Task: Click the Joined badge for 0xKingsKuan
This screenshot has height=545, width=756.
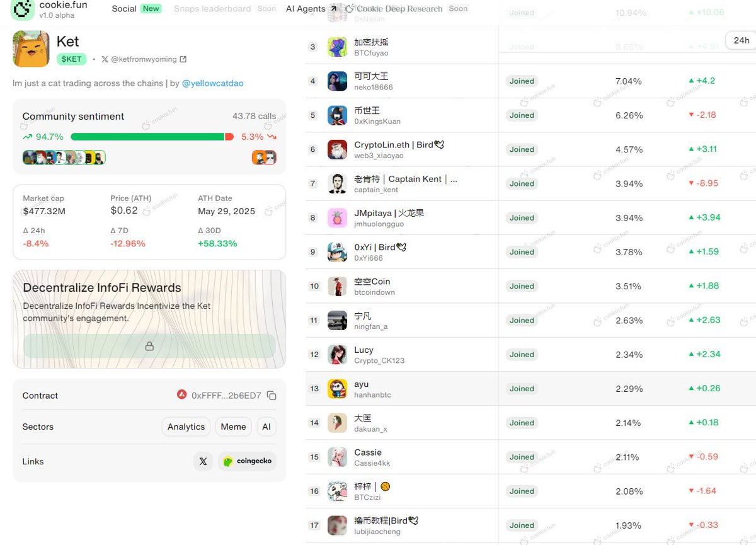Action: point(522,115)
